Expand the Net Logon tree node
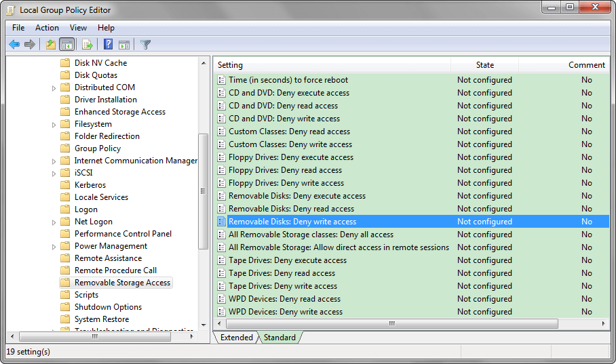The height and width of the screenshot is (364, 616). 54,222
